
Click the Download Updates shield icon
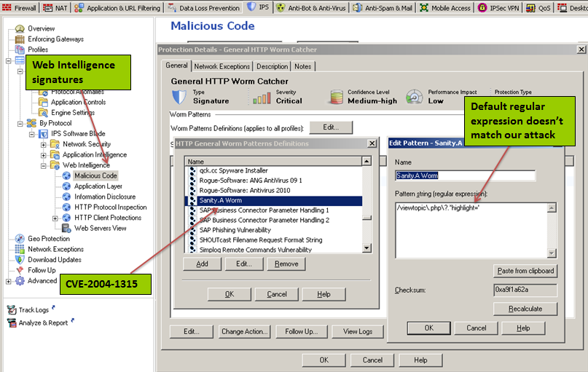[20, 260]
